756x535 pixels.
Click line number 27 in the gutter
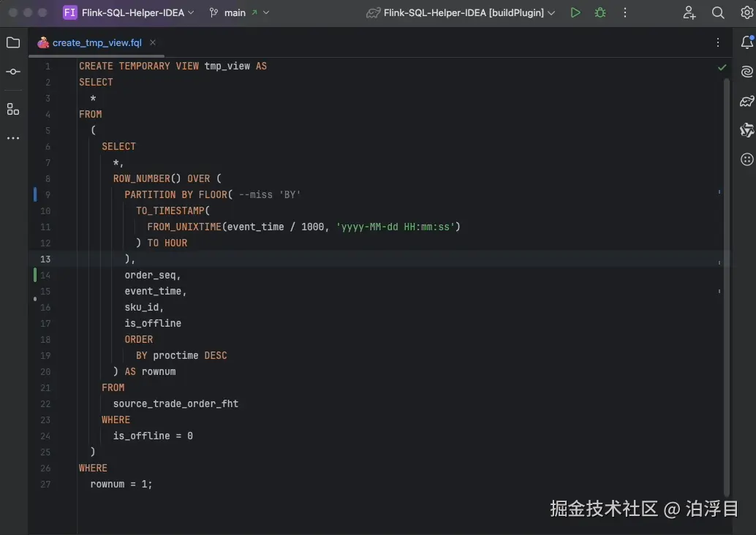45,485
